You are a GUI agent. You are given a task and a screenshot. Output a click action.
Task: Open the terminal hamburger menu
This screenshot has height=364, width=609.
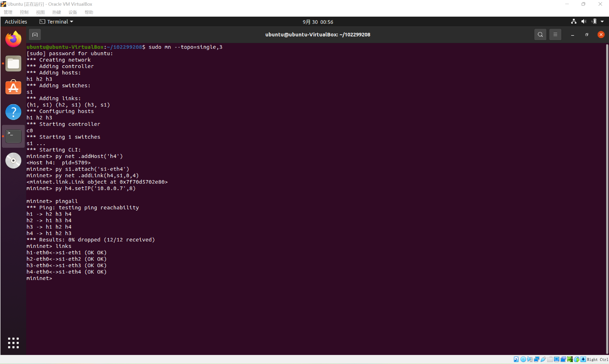click(555, 34)
